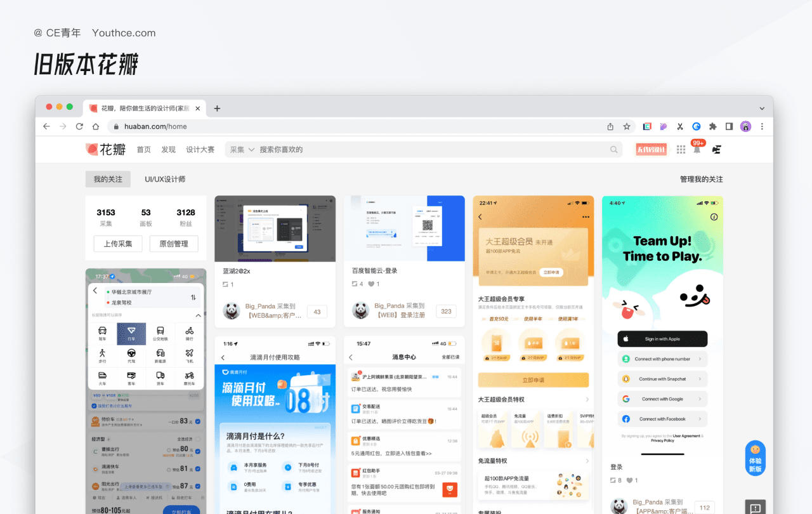Launch the scissors extension

pyautogui.click(x=680, y=126)
